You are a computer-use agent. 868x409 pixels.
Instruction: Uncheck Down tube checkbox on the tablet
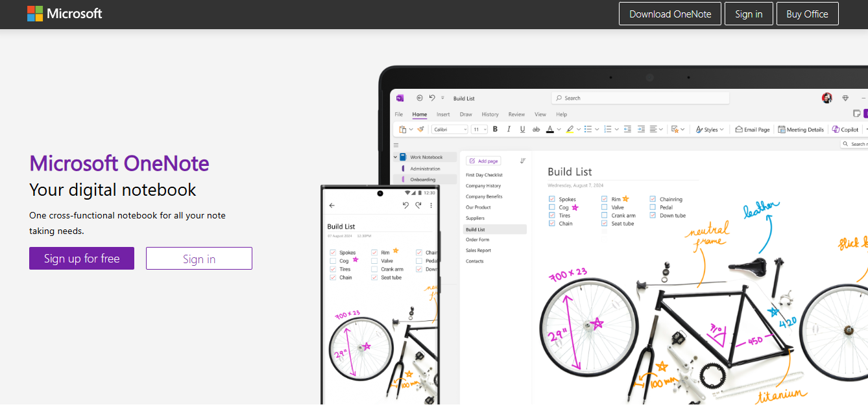coord(653,215)
